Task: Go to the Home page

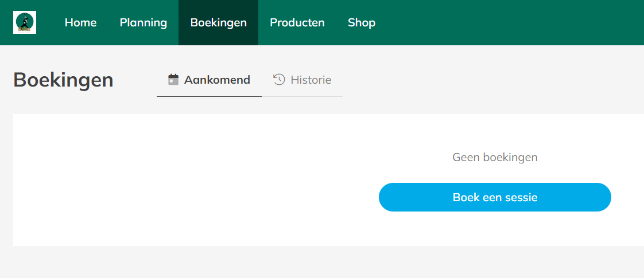Action: point(80,22)
